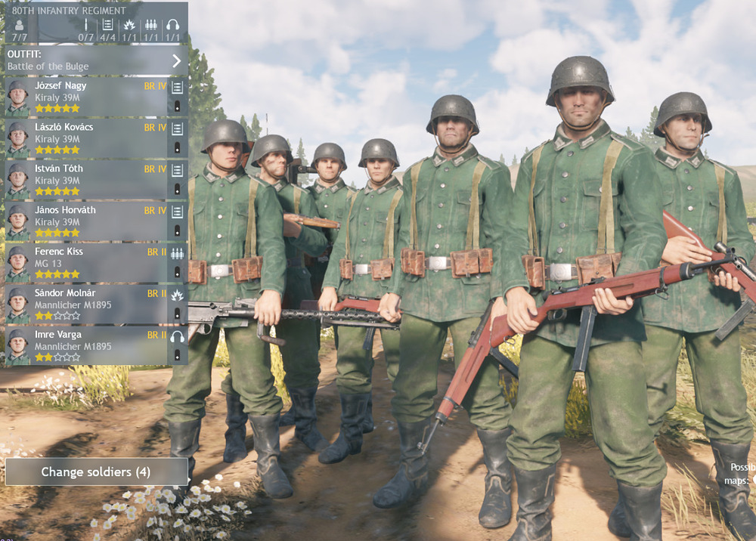Click the five-star rating of József Nagy
The width and height of the screenshot is (756, 541).
(x=57, y=108)
